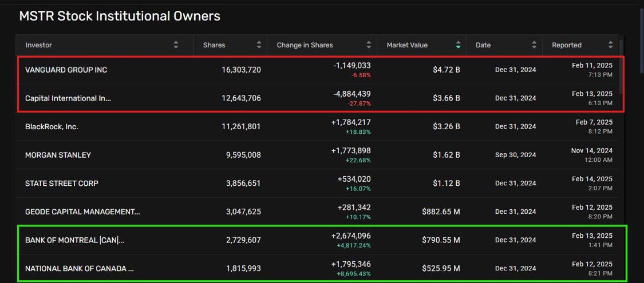
Task: Click reported date Feb 11, 2025
Action: tap(592, 65)
